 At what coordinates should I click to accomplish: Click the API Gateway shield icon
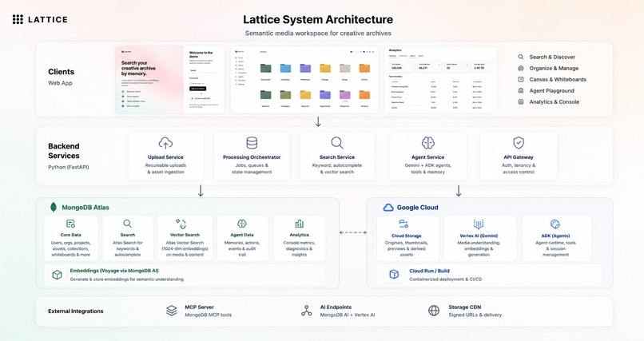[x=519, y=143]
